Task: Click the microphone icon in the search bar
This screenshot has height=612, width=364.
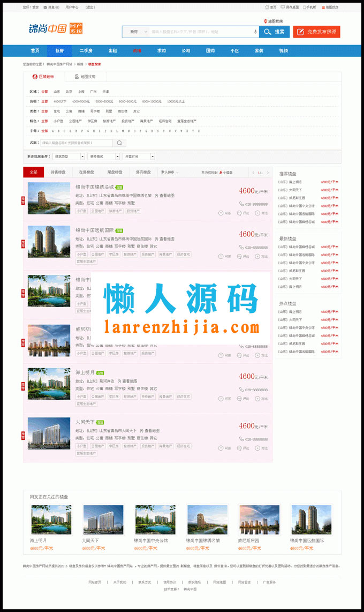Action: click(x=255, y=32)
